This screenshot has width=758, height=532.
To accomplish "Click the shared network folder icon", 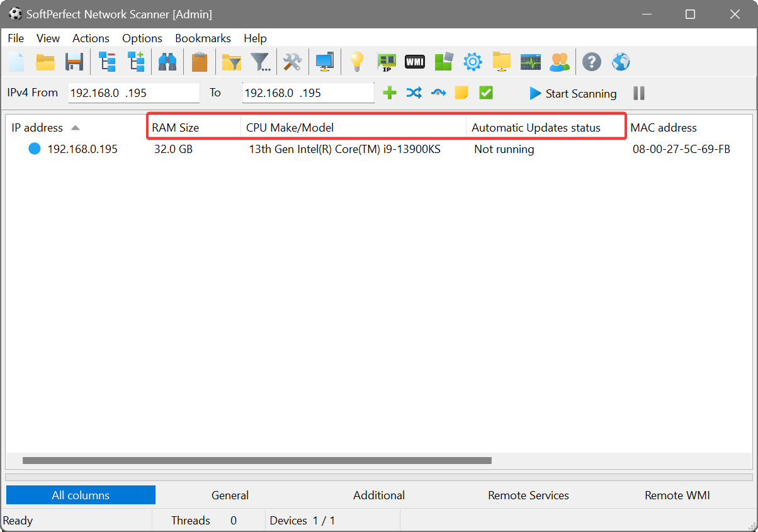I will tap(502, 62).
